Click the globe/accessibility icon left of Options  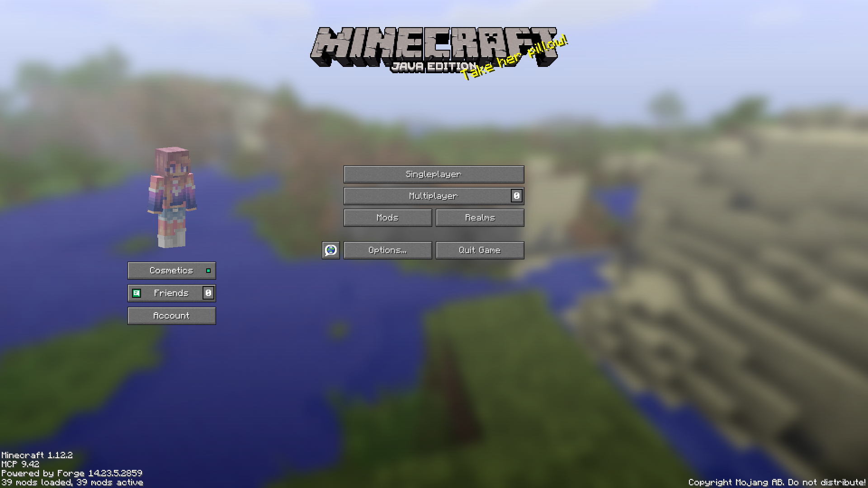(x=331, y=250)
